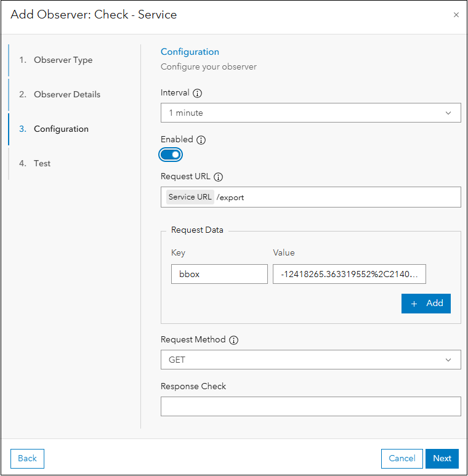Go Back to the previous step
Viewport: 468px width, 476px height.
(28, 458)
